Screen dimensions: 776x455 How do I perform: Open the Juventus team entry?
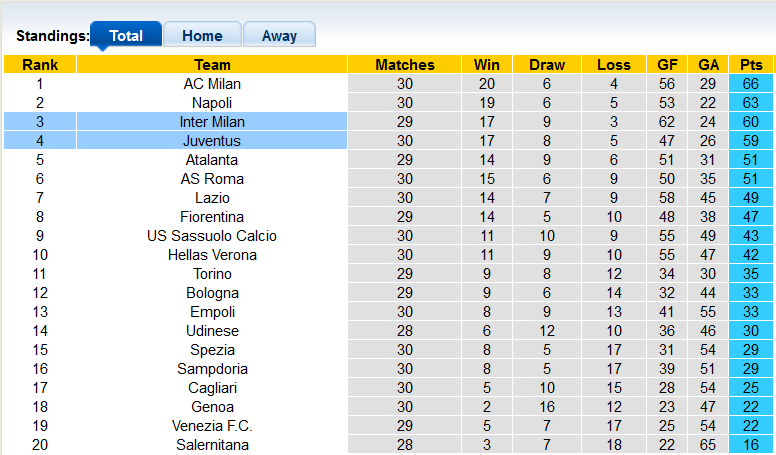[x=212, y=141]
